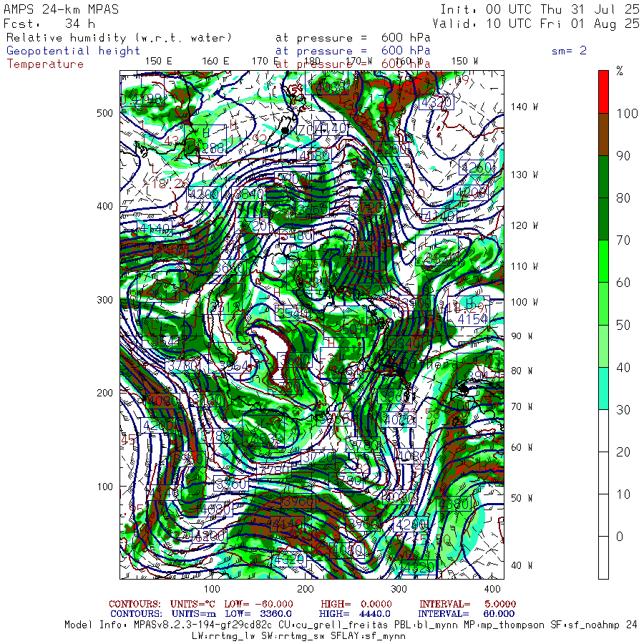644x644 pixels.
Task: Click the 'SFLAY:sf_mynn' text
Action: pos(368,636)
